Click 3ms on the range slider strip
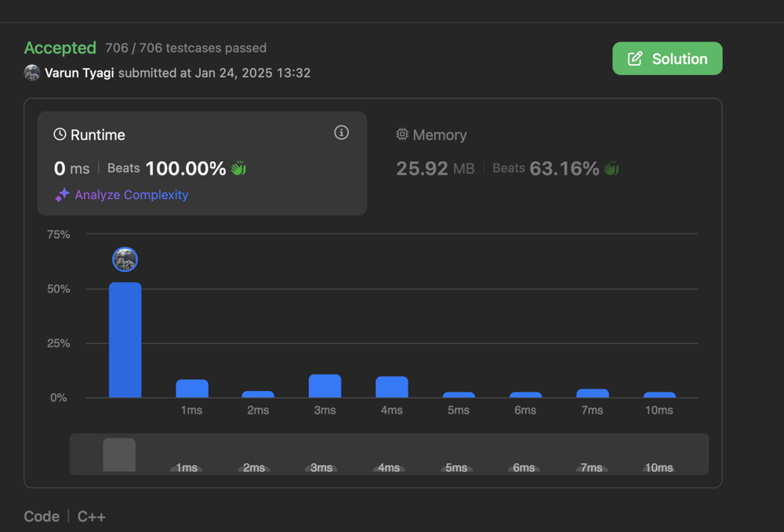784x532 pixels. 321,468
